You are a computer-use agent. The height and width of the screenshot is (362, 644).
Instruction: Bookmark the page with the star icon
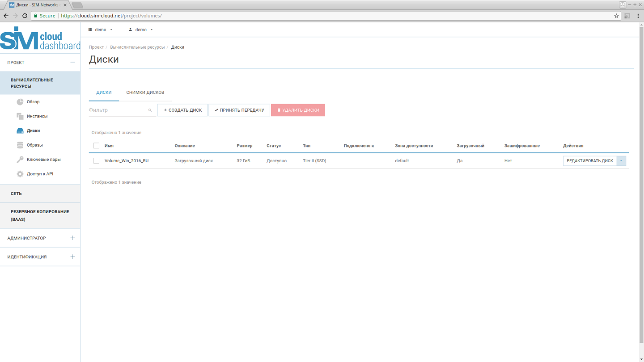tap(617, 16)
